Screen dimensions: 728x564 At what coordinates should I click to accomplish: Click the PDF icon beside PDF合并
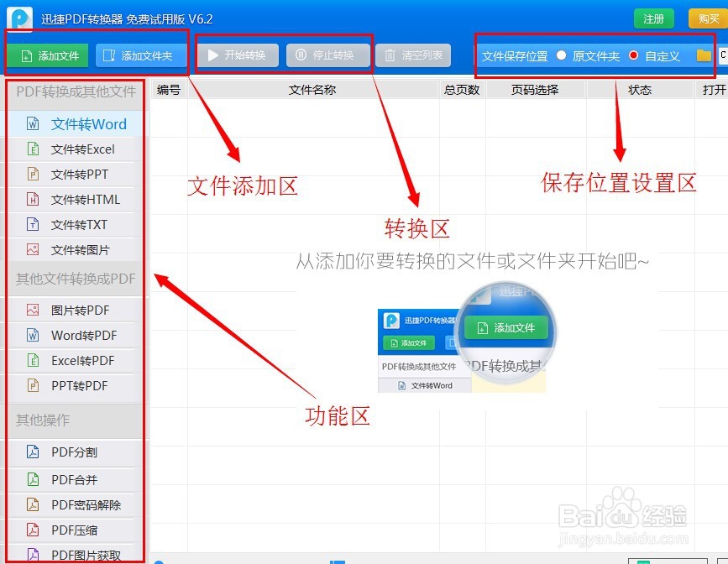tap(33, 479)
